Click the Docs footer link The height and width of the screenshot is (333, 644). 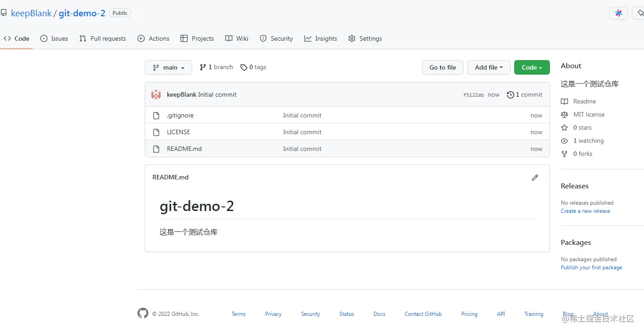[x=379, y=314]
